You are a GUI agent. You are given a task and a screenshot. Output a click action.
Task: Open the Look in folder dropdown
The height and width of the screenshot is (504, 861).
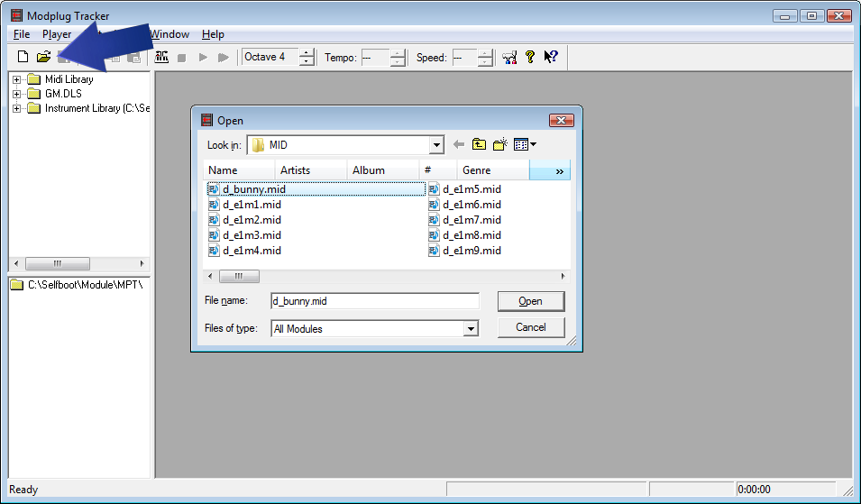(x=436, y=145)
